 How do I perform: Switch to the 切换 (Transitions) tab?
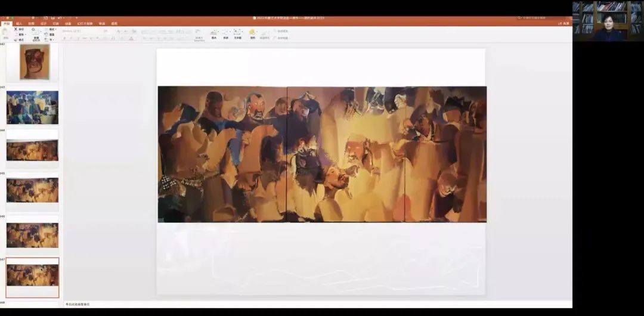(55, 23)
